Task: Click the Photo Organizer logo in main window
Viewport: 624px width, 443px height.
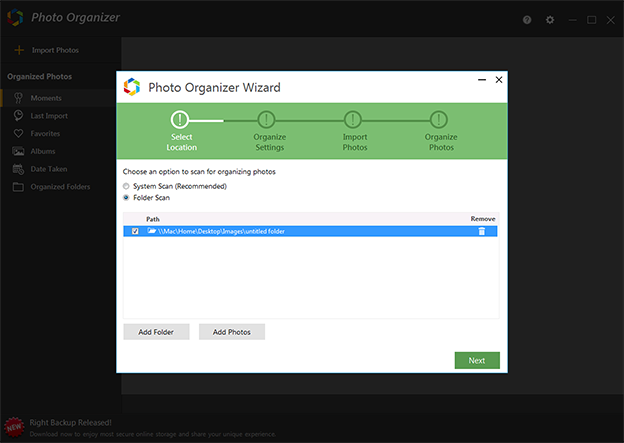Action: pos(15,18)
